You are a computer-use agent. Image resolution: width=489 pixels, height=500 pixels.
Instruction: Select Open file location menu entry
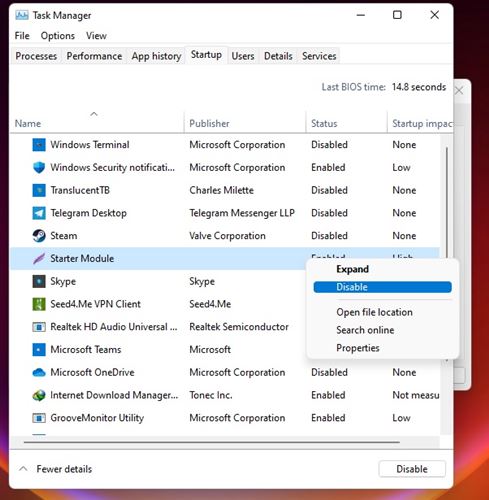point(374,312)
